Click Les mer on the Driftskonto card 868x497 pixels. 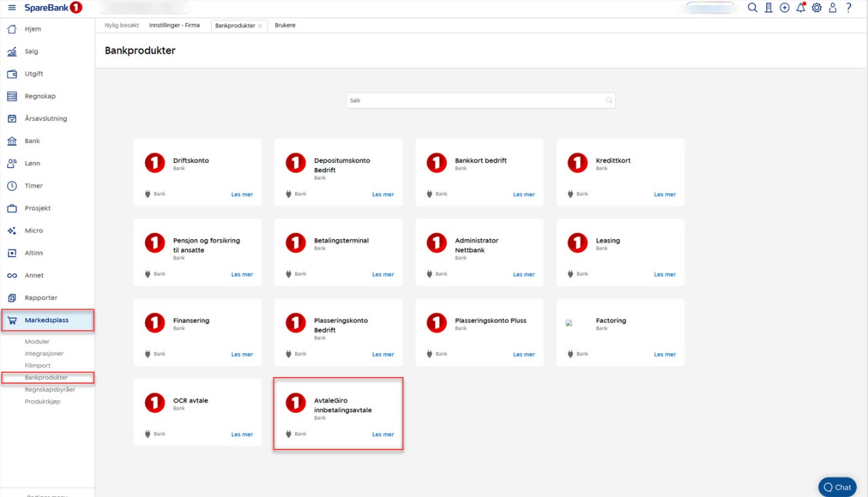(x=242, y=195)
